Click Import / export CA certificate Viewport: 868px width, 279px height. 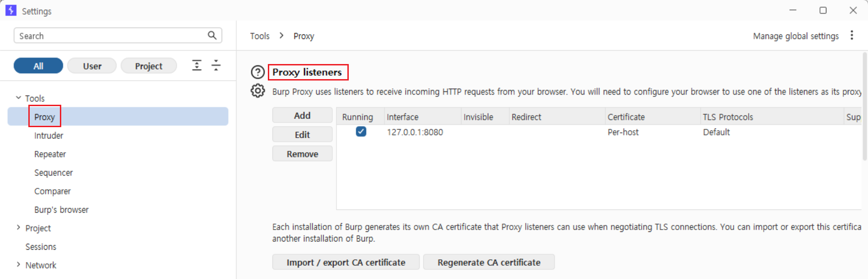(346, 263)
